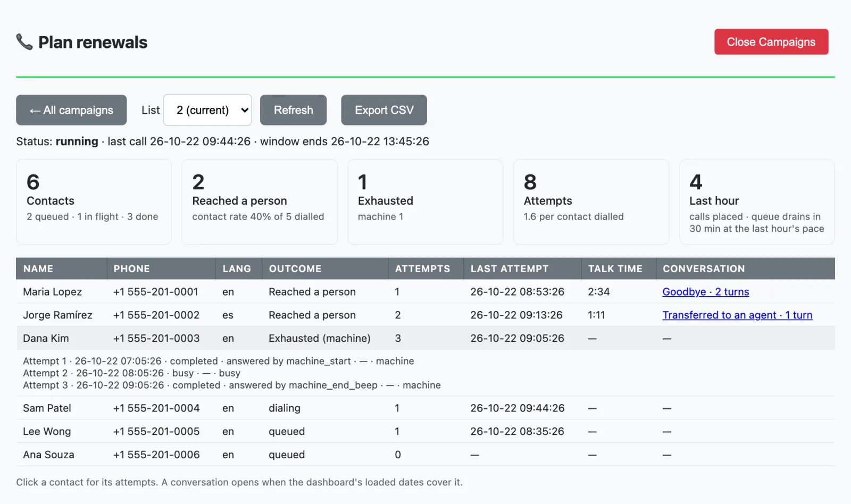The width and height of the screenshot is (851, 504).
Task: Click the dialing outcome for Sam Patel
Action: pyautogui.click(x=285, y=408)
